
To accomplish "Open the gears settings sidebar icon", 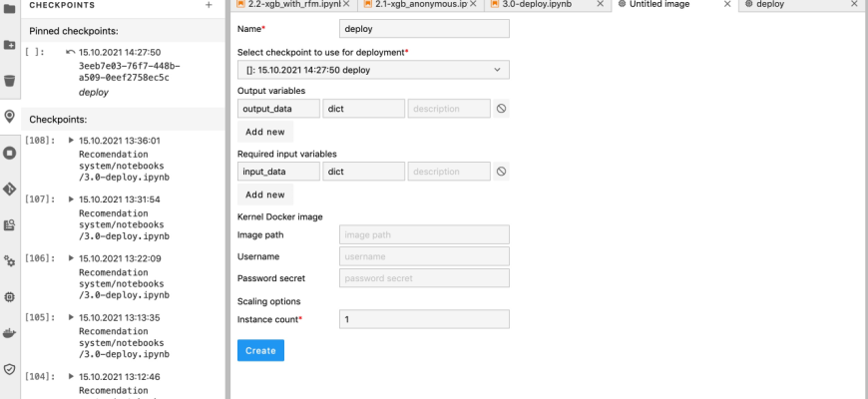I will point(9,260).
